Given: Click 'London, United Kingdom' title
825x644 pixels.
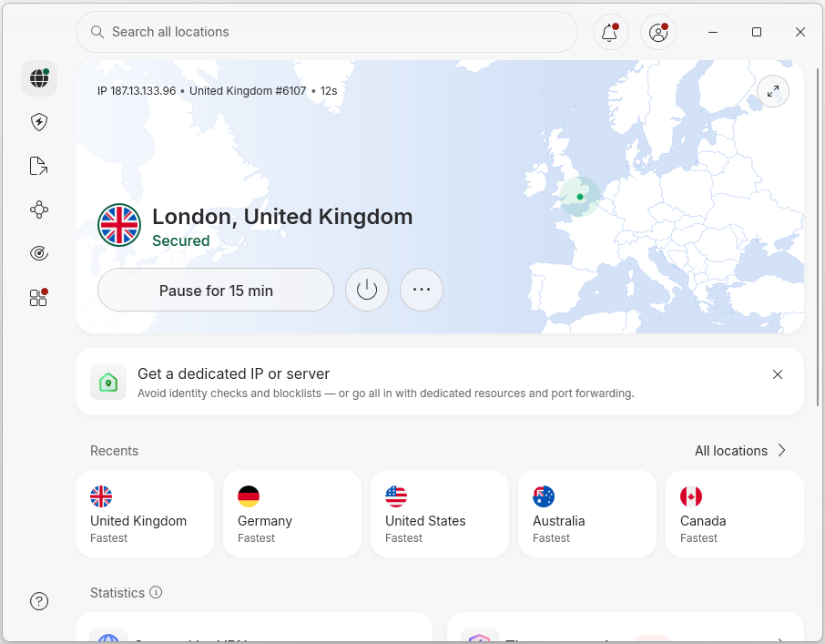Looking at the screenshot, I should [x=282, y=217].
